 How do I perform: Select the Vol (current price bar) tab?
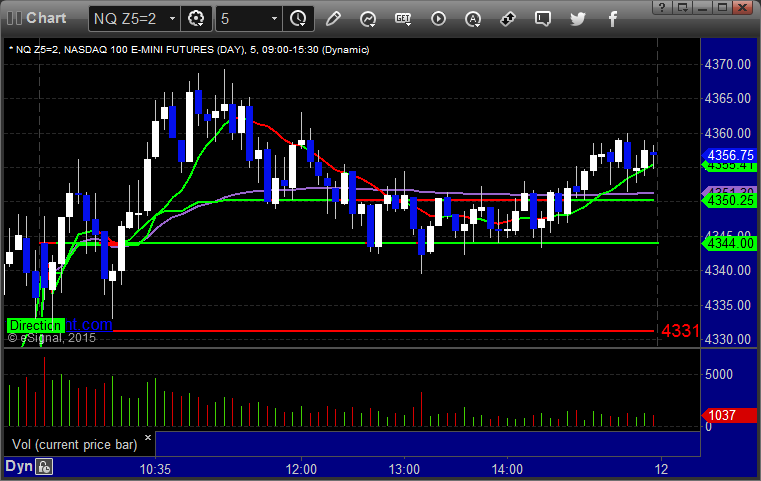(74, 443)
